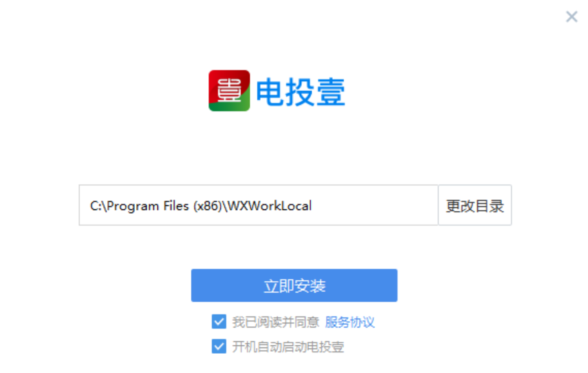The height and width of the screenshot is (373, 588).
Task: Close the installer with the X icon
Action: pyautogui.click(x=571, y=16)
